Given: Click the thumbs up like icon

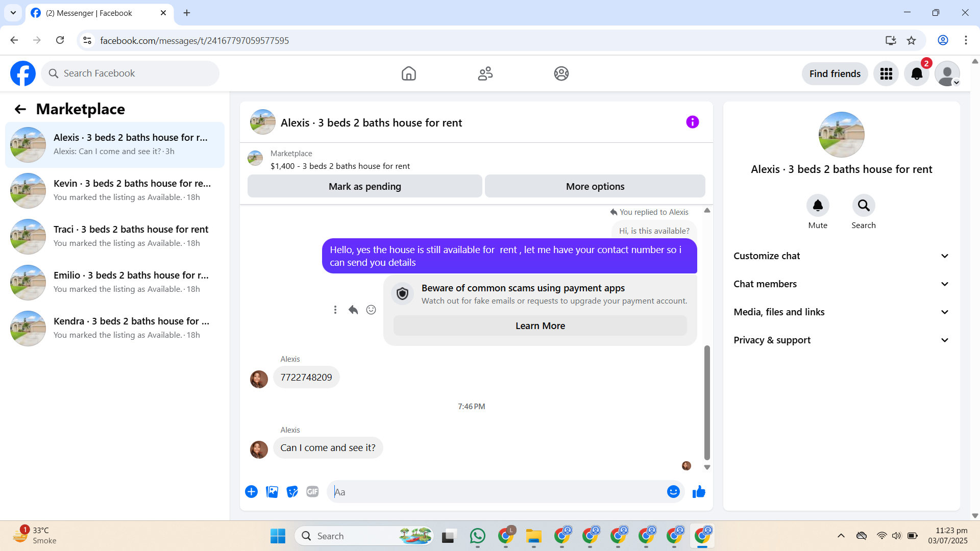Looking at the screenshot, I should [x=699, y=492].
